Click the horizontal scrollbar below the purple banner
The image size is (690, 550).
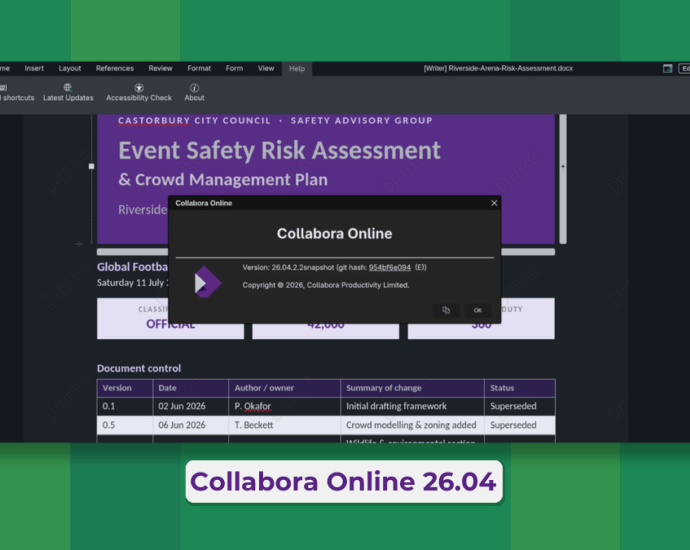(326, 252)
